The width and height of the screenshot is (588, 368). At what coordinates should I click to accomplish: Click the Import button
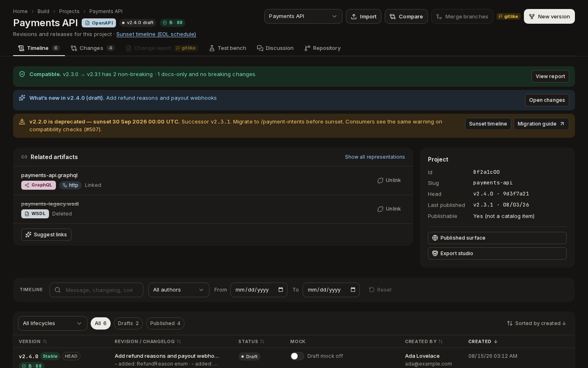pos(363,16)
